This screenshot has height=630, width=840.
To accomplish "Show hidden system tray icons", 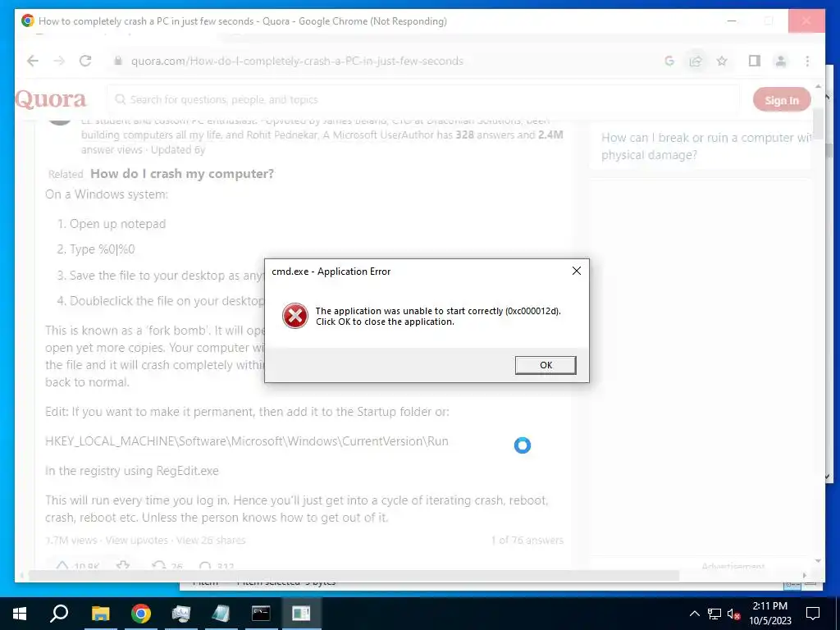I will tap(694, 614).
